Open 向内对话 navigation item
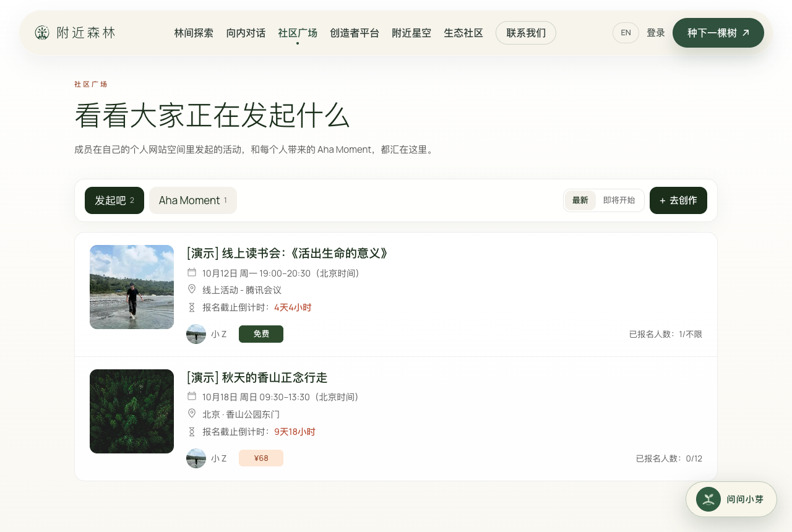This screenshot has width=792, height=532. tap(246, 33)
